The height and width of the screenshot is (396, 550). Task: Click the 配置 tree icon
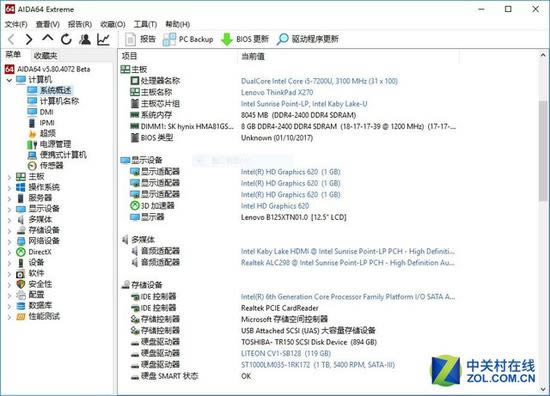coord(21,295)
